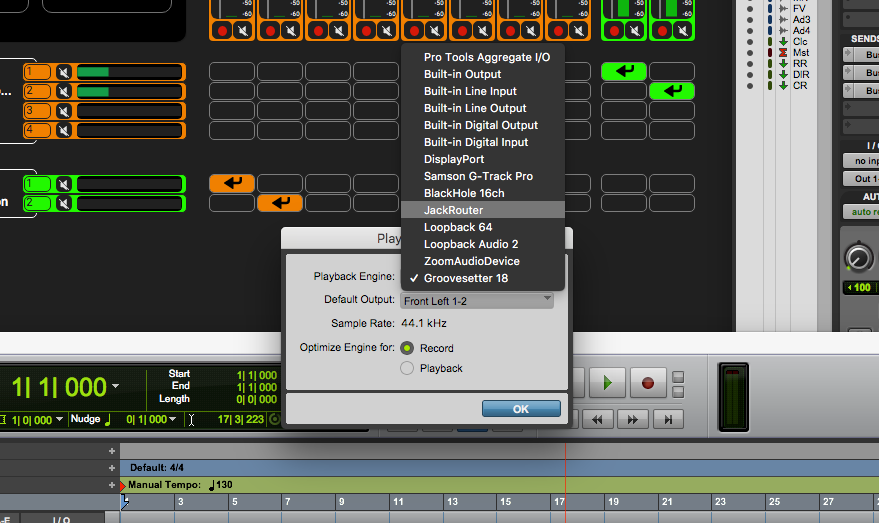Screen dimensions: 879x523
Task: Mute the leftmost orange output column
Action: point(243,31)
